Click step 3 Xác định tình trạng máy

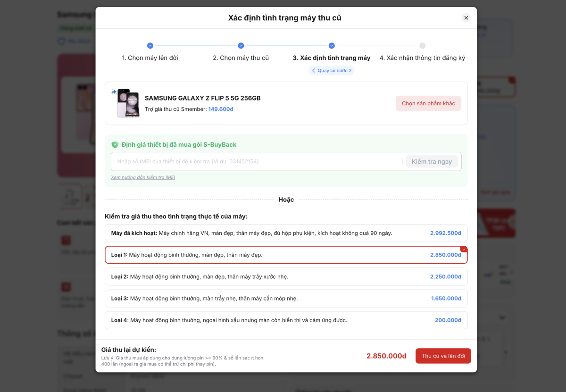[332, 58]
